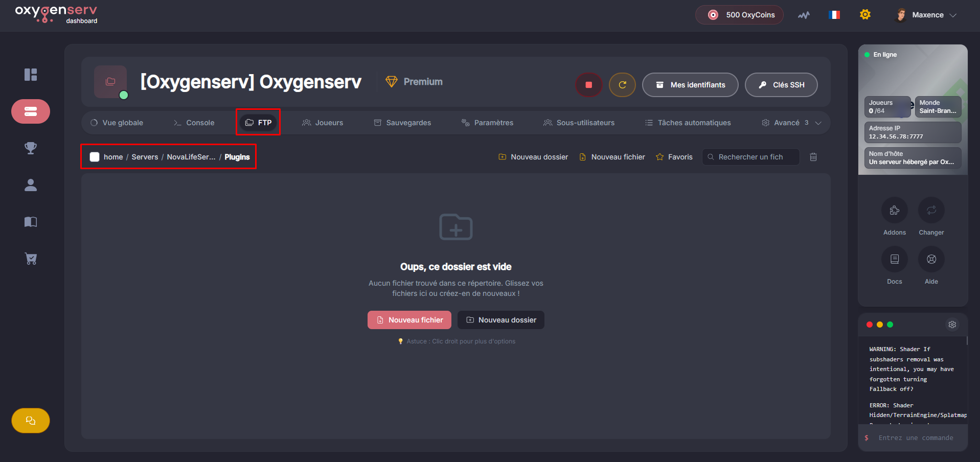Focus the Rechercher un fichier search field
Image resolution: width=980 pixels, height=462 pixels.
[753, 157]
